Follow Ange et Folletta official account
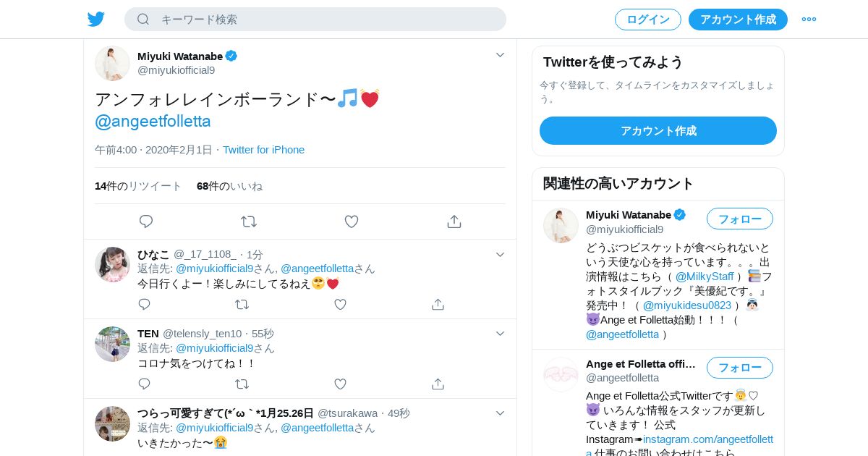The image size is (868, 456). (x=740, y=368)
